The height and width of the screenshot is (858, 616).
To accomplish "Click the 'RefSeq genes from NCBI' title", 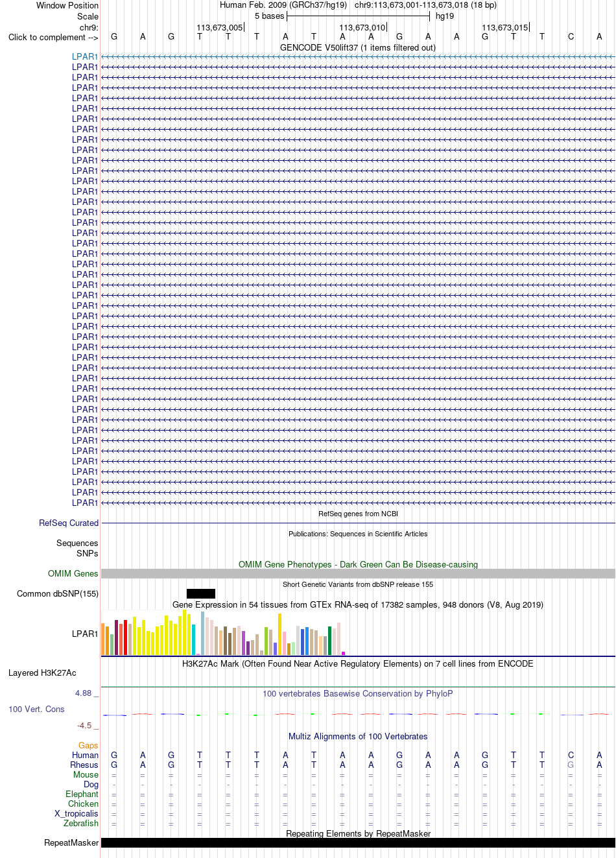I will tap(358, 514).
